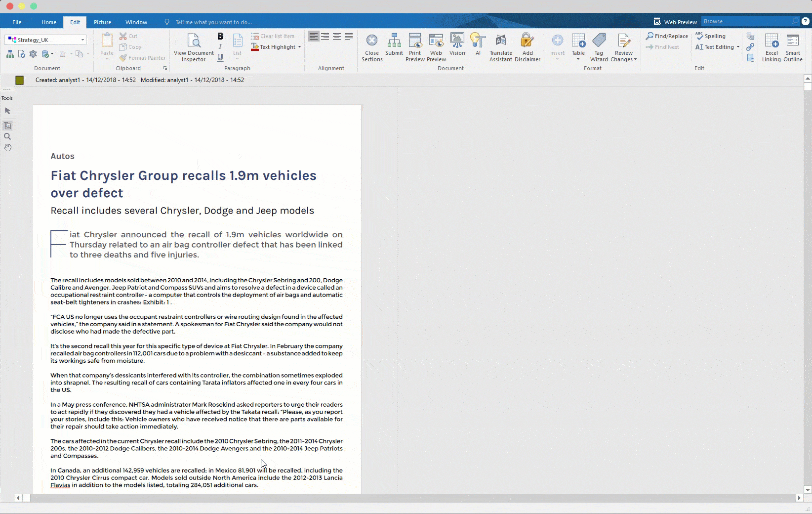The image size is (812, 514).
Task: Submit the document
Action: (x=394, y=44)
